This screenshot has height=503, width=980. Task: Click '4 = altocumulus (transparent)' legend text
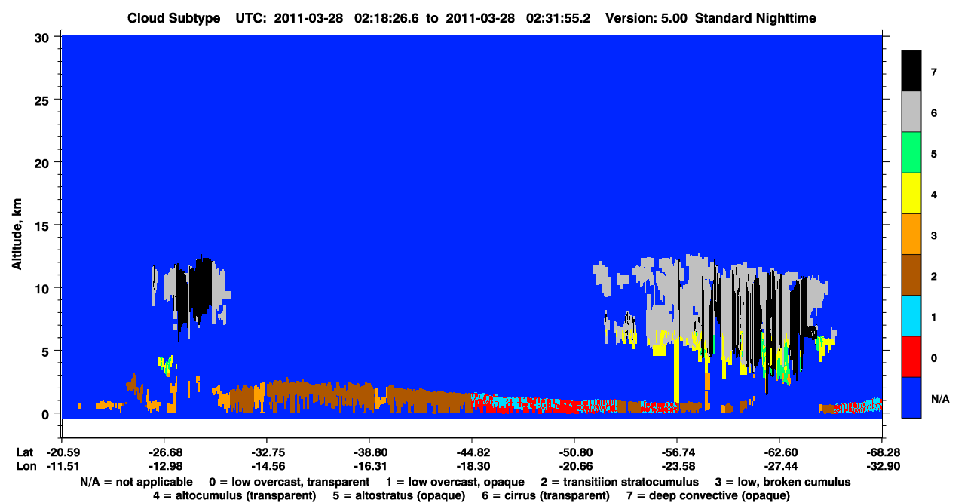[234, 495]
